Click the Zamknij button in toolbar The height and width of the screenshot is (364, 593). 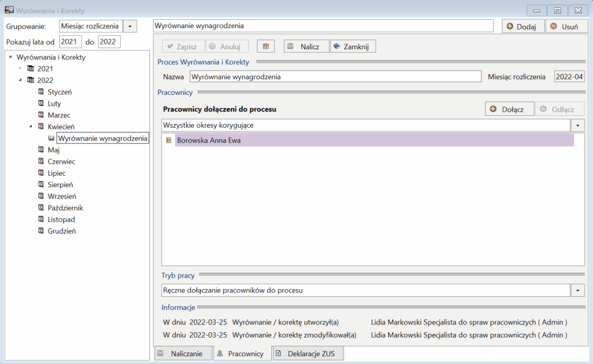(352, 46)
